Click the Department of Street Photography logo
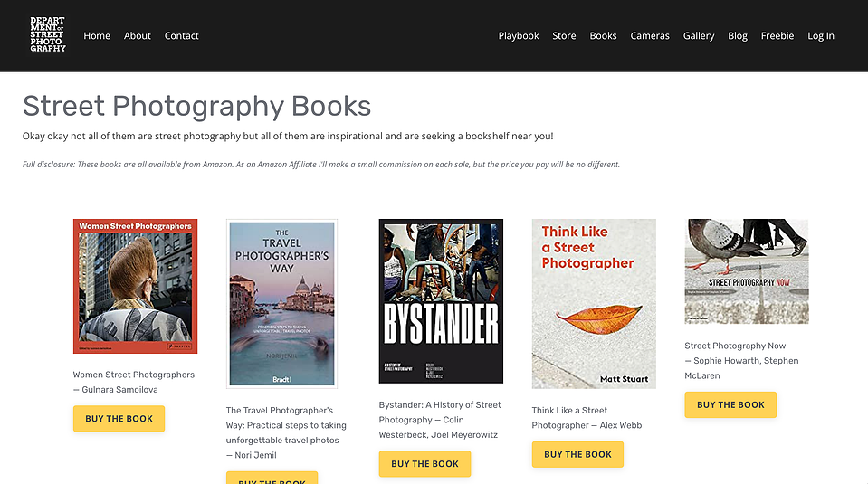This screenshot has width=868, height=484. tap(48, 35)
